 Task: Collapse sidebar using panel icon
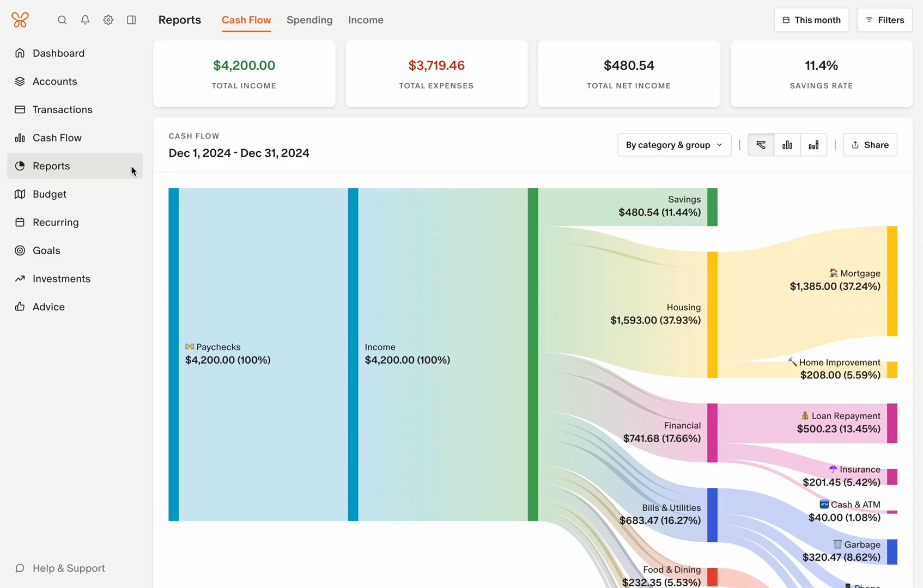pyautogui.click(x=131, y=20)
